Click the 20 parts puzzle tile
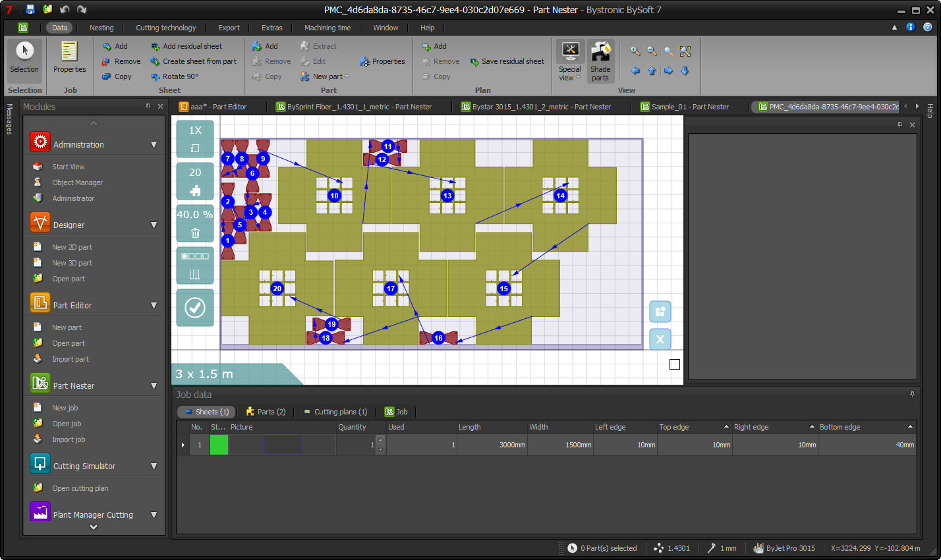The width and height of the screenshot is (941, 560). click(x=195, y=181)
